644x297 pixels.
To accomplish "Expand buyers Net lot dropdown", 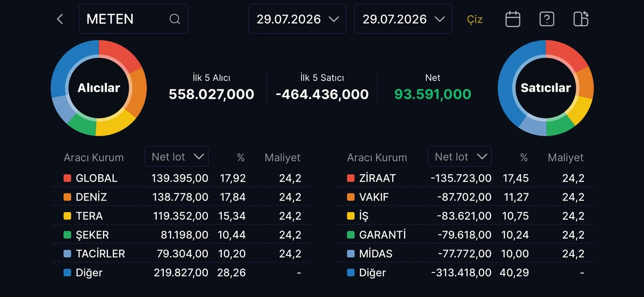I will (x=177, y=157).
